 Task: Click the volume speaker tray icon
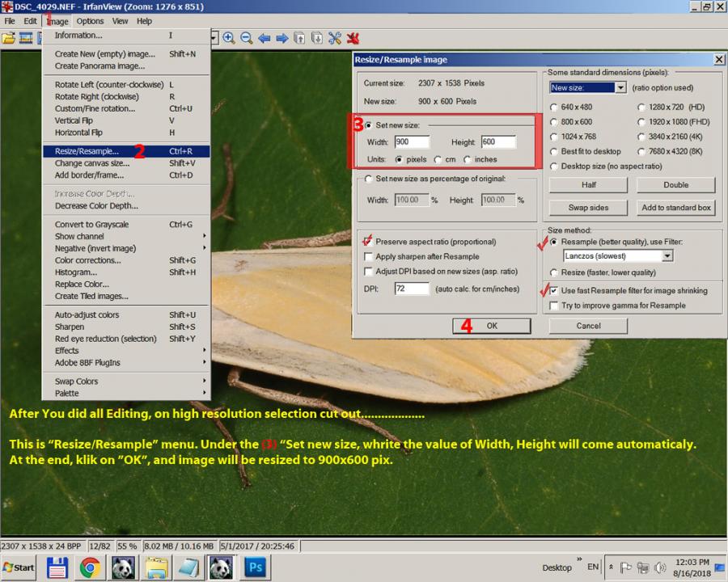pos(660,567)
